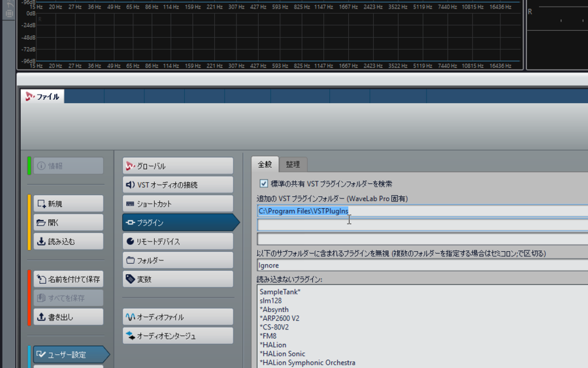This screenshot has width=588, height=368.
Task: Toggle 標準の共有 VST プラグインフォルダーを検索 checkbox
Action: [264, 183]
